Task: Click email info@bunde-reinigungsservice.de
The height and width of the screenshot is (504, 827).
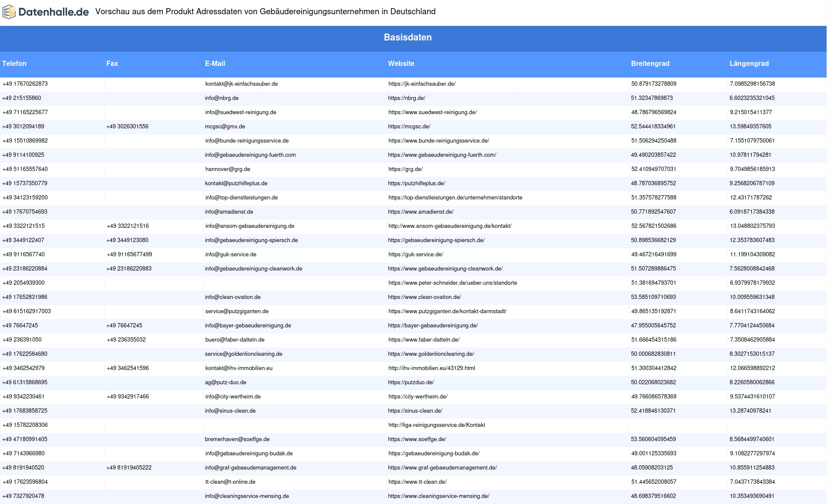Action: [247, 141]
